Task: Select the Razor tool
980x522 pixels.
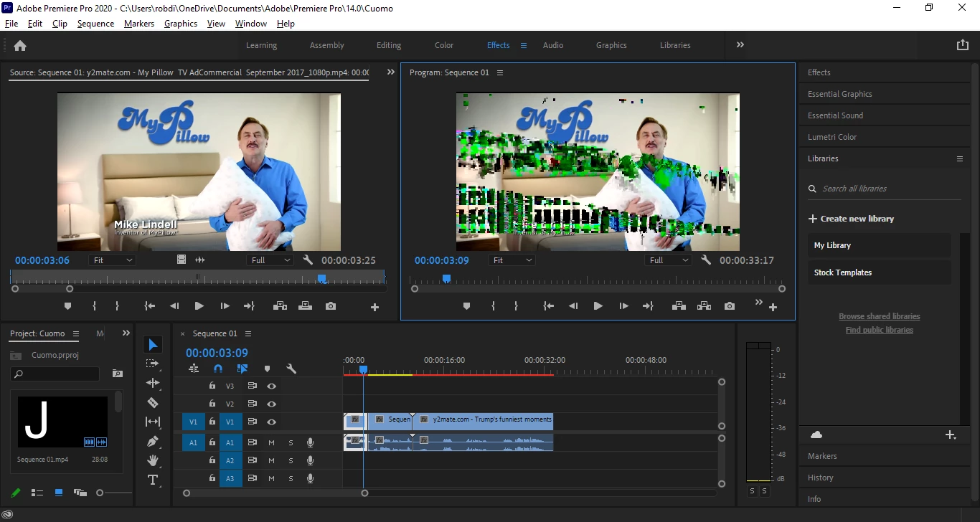Action: [x=153, y=402]
